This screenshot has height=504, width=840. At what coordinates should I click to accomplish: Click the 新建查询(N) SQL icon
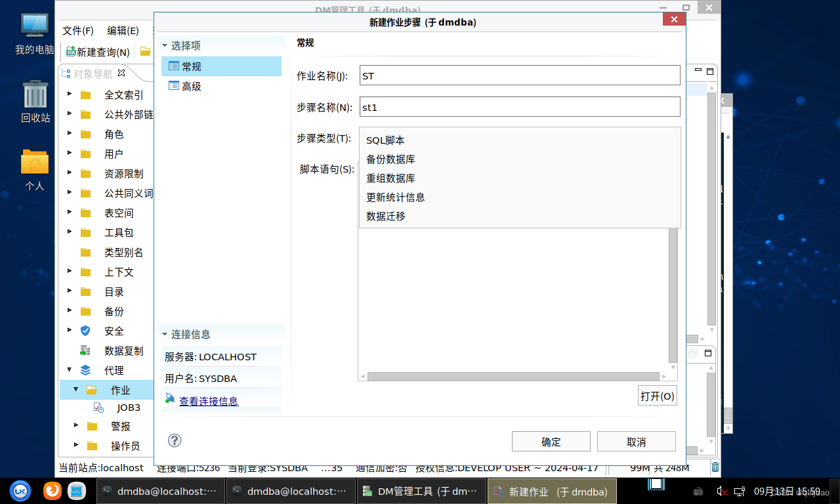point(70,52)
